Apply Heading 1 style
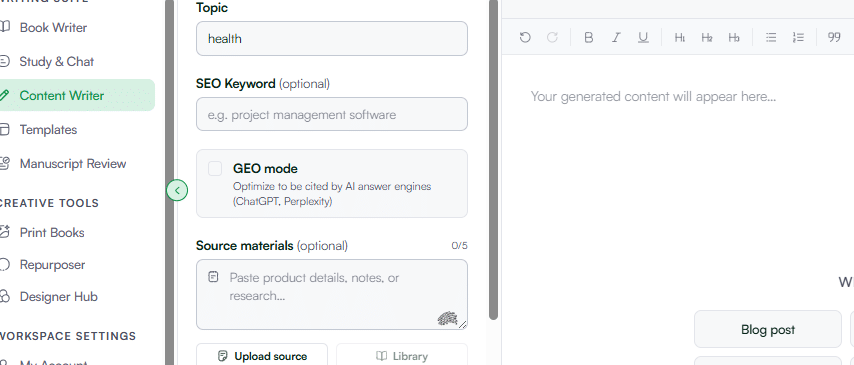Image resolution: width=854 pixels, height=365 pixels. (x=680, y=38)
